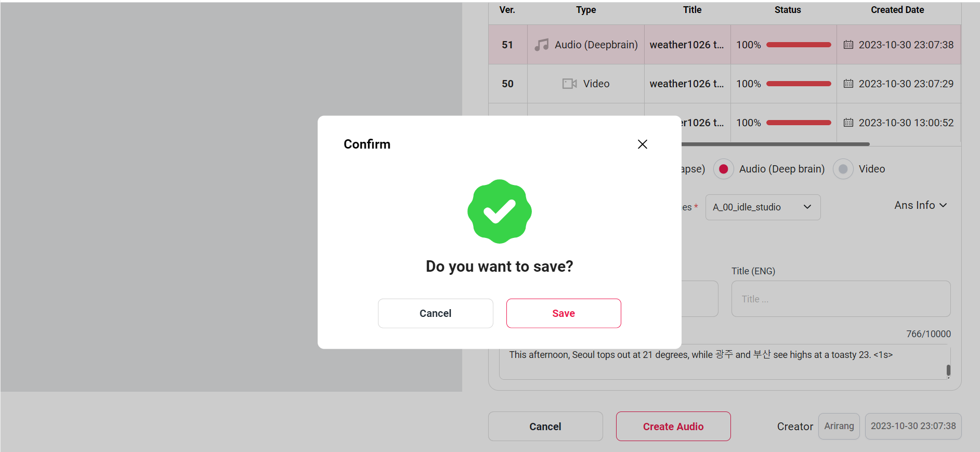Image resolution: width=980 pixels, height=452 pixels.
Task: Click the Status column header
Action: pyautogui.click(x=787, y=10)
